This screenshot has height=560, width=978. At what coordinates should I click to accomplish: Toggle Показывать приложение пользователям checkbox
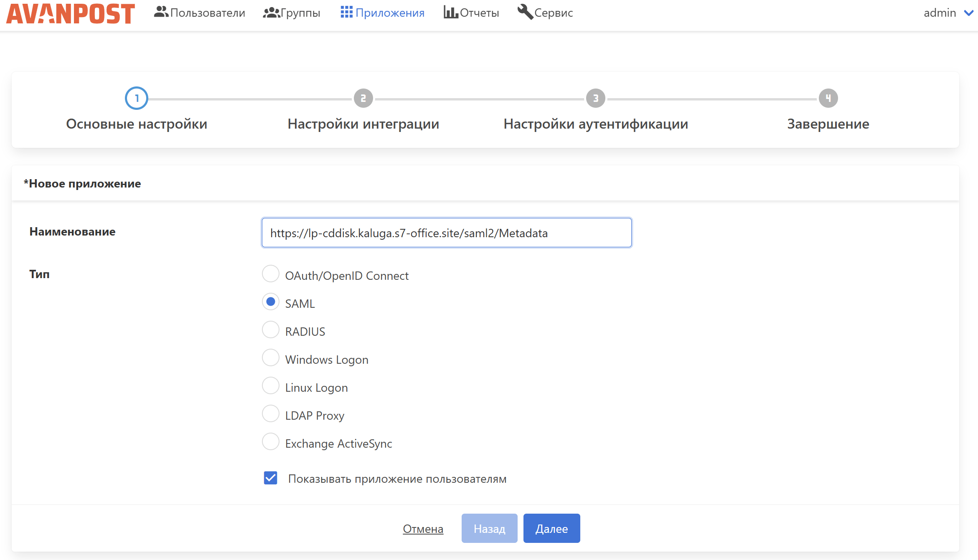(x=271, y=478)
